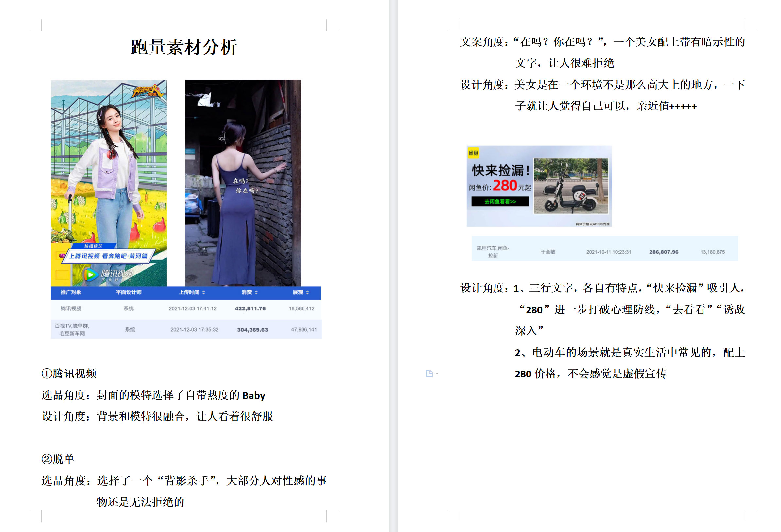Click the value 47,936,141

click(304, 330)
